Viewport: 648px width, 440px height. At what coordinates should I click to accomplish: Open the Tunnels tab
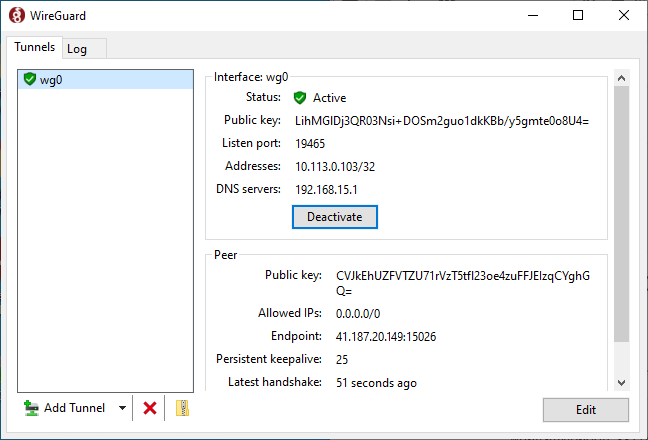click(34, 48)
